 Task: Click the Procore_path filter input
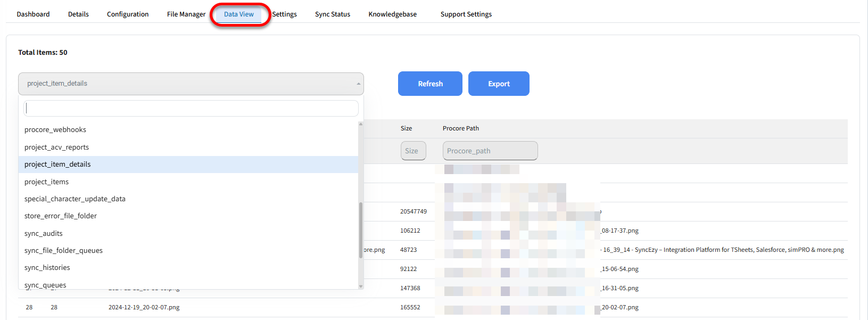[490, 151]
